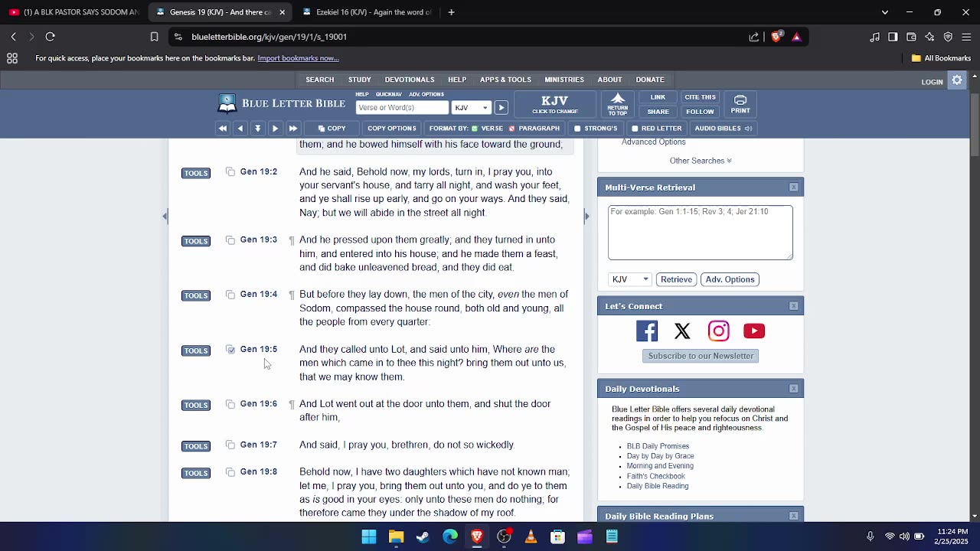Image resolution: width=980 pixels, height=551 pixels.
Task: Open browser tab list dropdown arrow
Action: click(x=885, y=12)
